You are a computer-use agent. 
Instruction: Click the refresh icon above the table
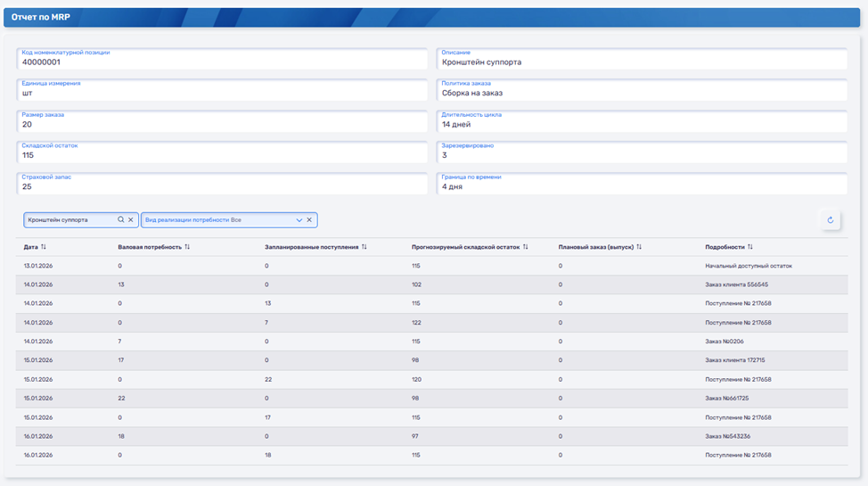pos(830,220)
